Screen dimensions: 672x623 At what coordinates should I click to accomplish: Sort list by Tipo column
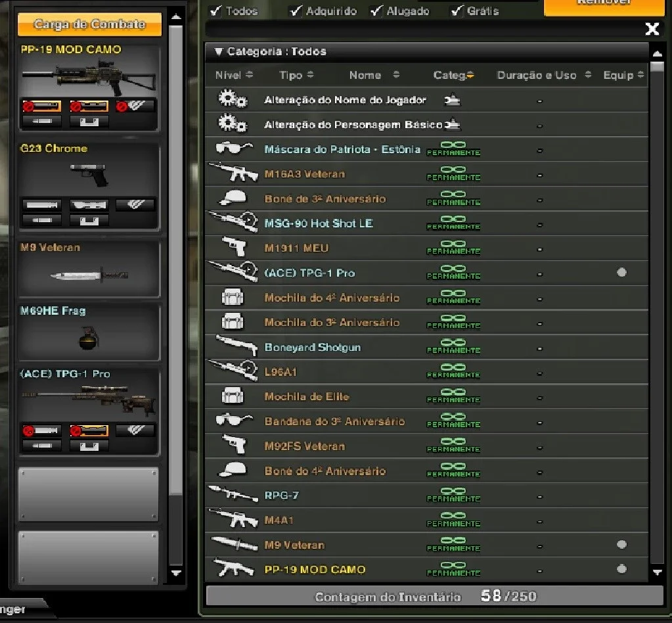tap(296, 75)
